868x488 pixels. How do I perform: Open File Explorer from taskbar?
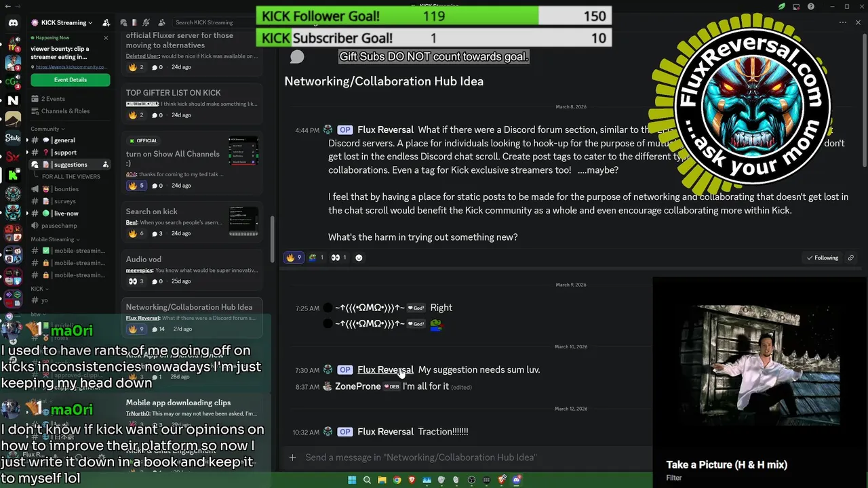pos(382,480)
